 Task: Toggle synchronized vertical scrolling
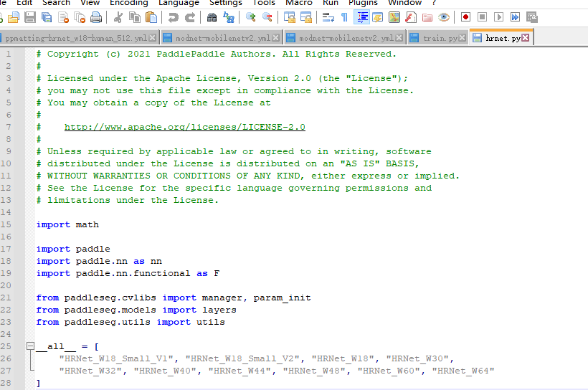click(289, 17)
